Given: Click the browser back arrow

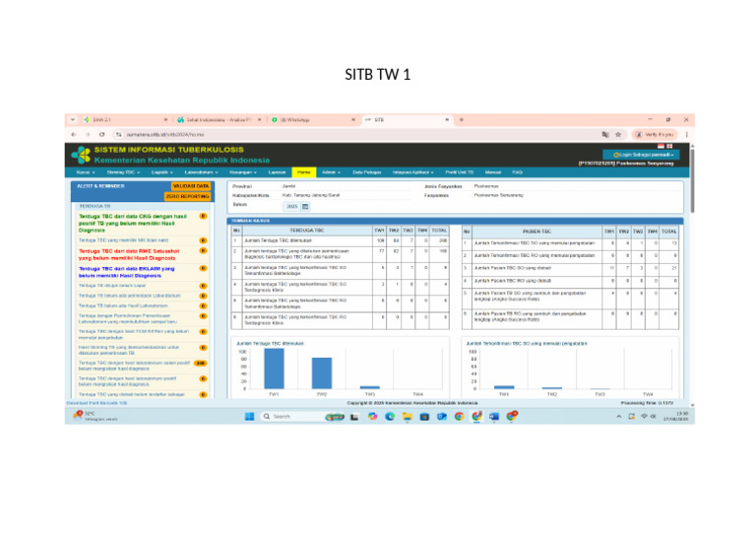Looking at the screenshot, I should 73,135.
